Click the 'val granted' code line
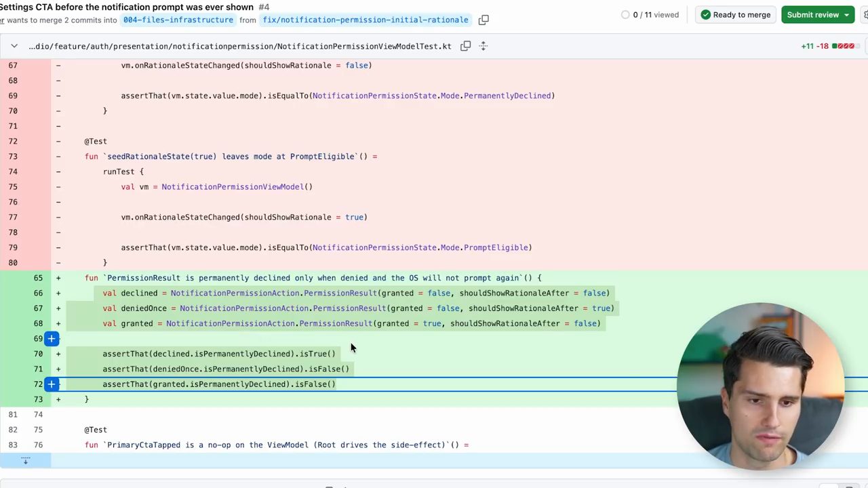The image size is (868, 488). coord(351,323)
